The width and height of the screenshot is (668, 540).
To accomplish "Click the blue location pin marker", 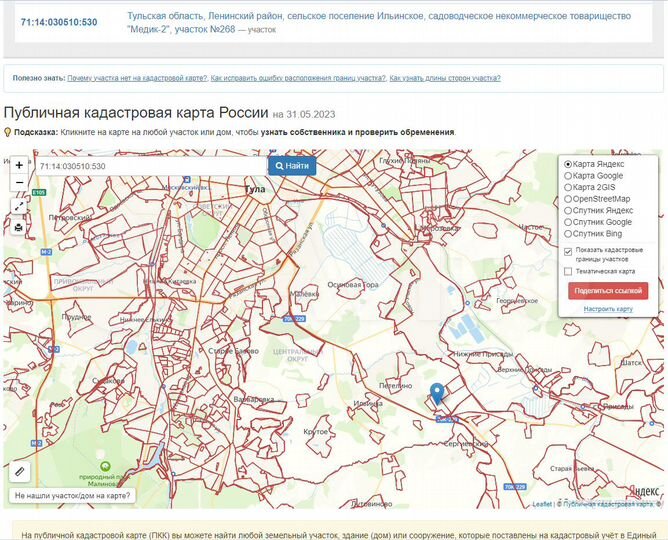I will (x=437, y=394).
